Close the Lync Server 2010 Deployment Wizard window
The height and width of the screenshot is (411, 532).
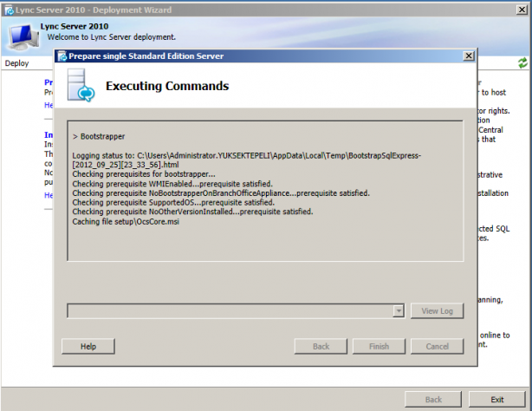(522, 10)
